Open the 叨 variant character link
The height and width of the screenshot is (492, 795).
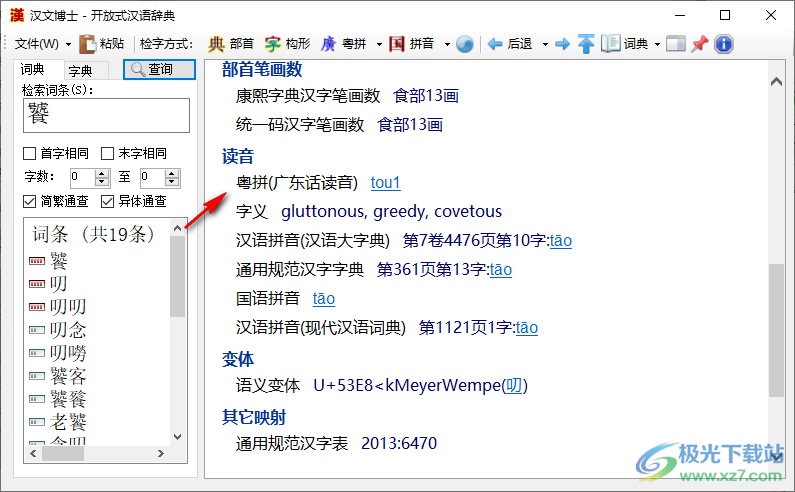pyautogui.click(x=514, y=385)
